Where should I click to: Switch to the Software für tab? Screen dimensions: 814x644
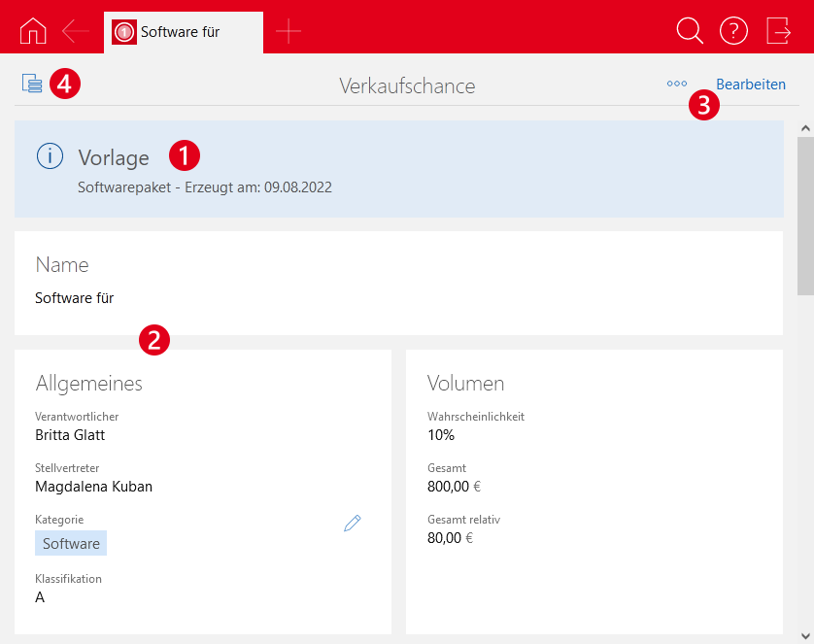coord(183,32)
